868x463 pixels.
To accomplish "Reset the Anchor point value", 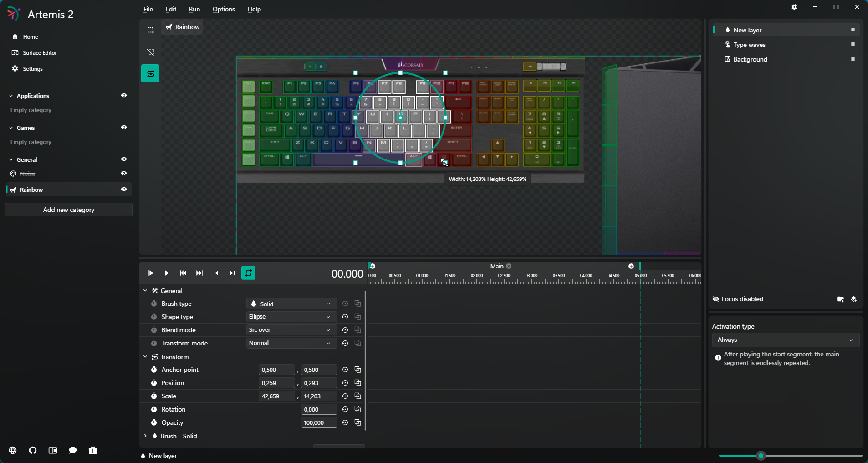I will 345,370.
